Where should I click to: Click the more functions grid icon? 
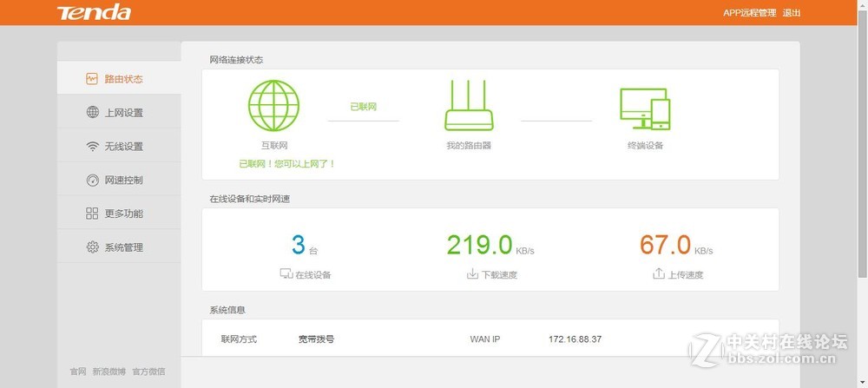(92, 214)
